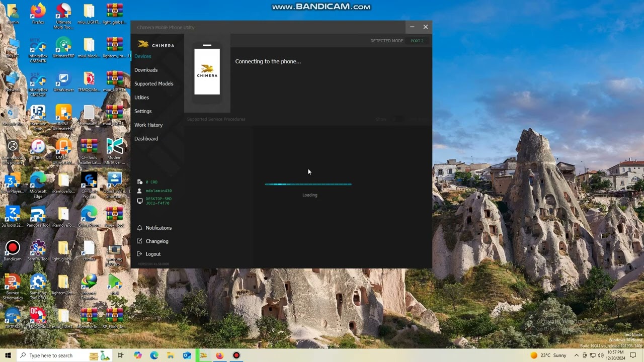The height and width of the screenshot is (362, 644).
Task: Select the iRemove Tools desktop icon
Action: pyautogui.click(x=38, y=118)
